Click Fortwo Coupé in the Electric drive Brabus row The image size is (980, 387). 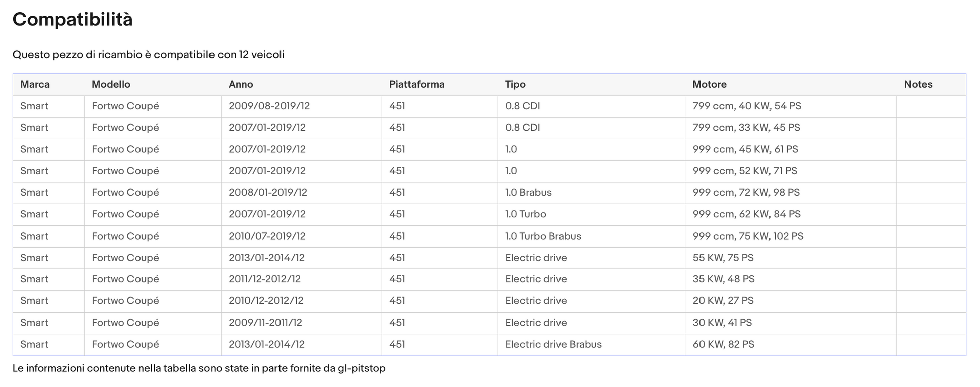coord(125,345)
